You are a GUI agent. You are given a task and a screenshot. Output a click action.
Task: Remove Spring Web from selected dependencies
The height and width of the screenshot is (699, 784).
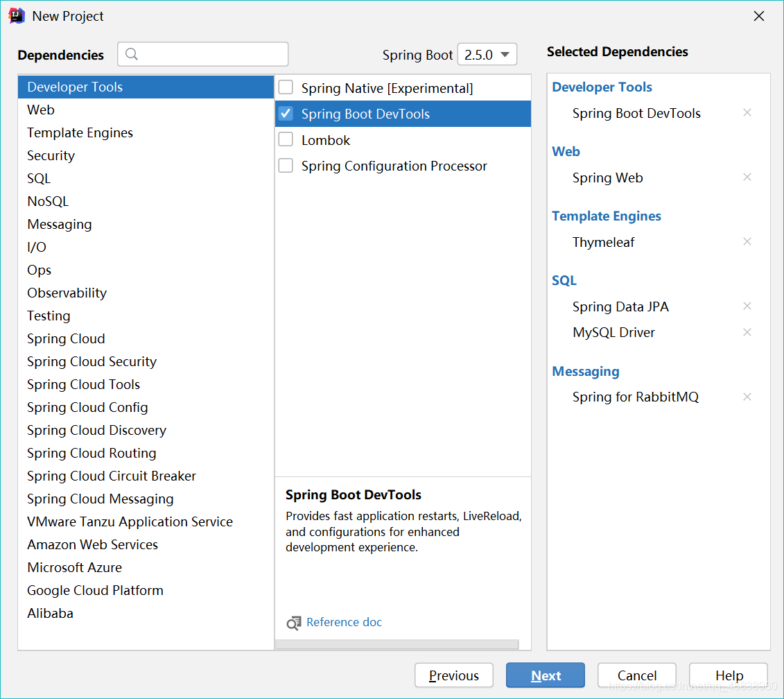point(747,177)
